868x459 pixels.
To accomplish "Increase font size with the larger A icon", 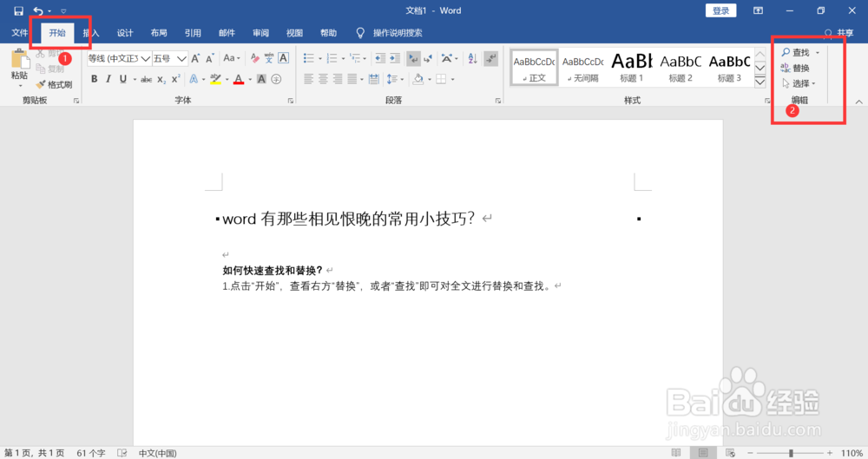I will (x=195, y=58).
